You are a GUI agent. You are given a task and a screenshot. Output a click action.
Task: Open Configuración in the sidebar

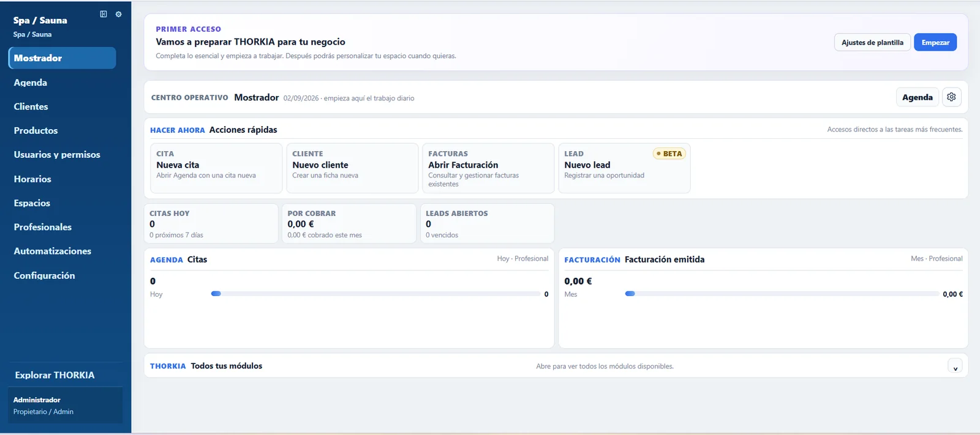[x=45, y=275]
